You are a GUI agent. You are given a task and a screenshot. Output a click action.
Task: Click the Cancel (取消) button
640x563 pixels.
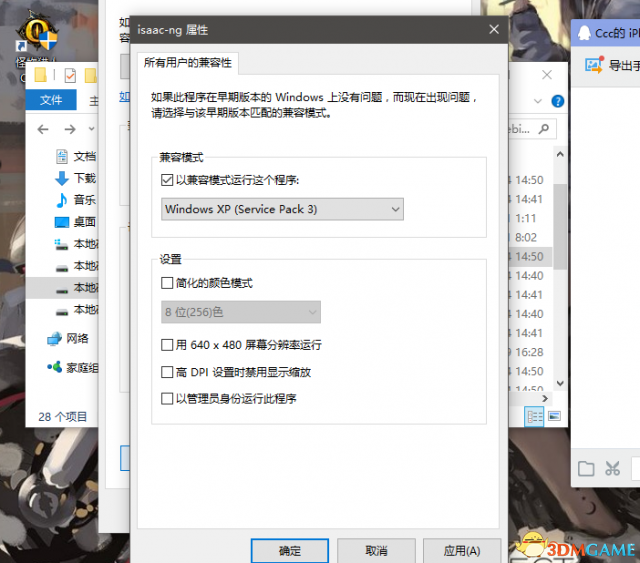(376, 550)
